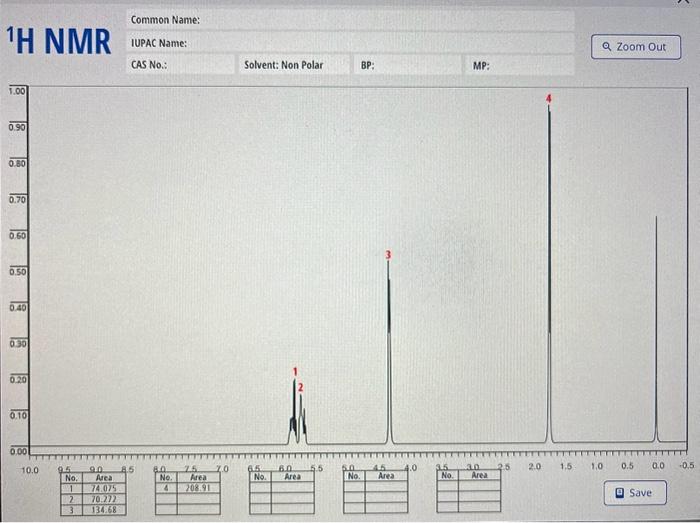Click the area value 208.91
This screenshot has width=700, height=523.
198,488
